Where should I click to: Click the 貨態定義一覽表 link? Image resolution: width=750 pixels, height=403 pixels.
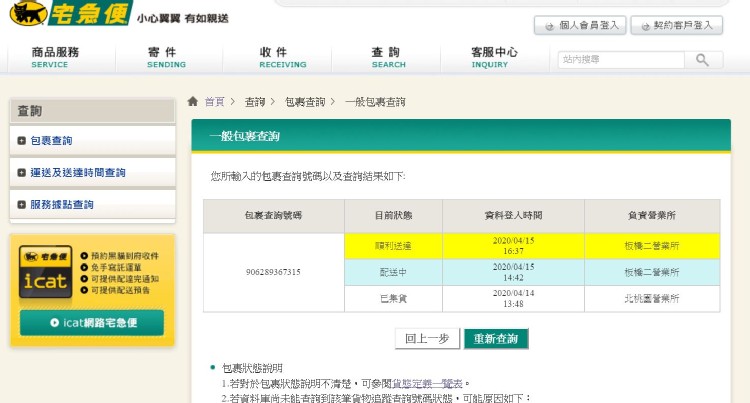coord(427,383)
